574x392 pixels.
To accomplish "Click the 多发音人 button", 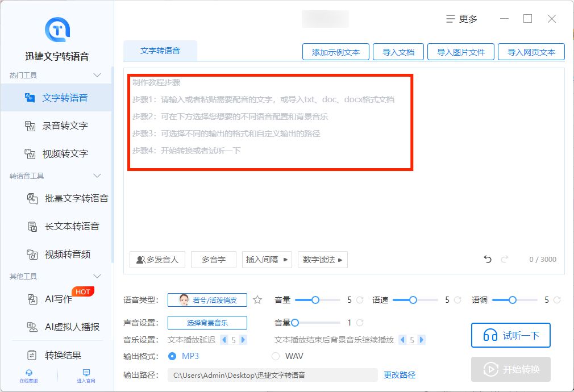I will click(157, 260).
